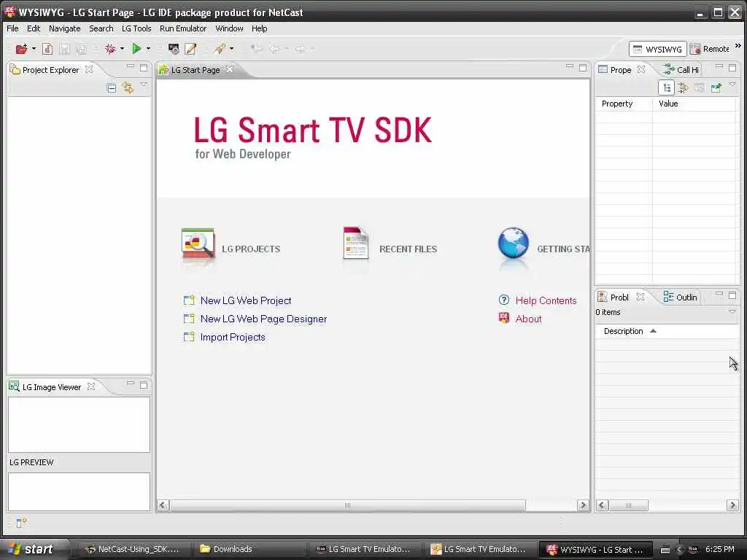Click the LG Projects icon
Image resolution: width=747 pixels, height=560 pixels.
[198, 244]
